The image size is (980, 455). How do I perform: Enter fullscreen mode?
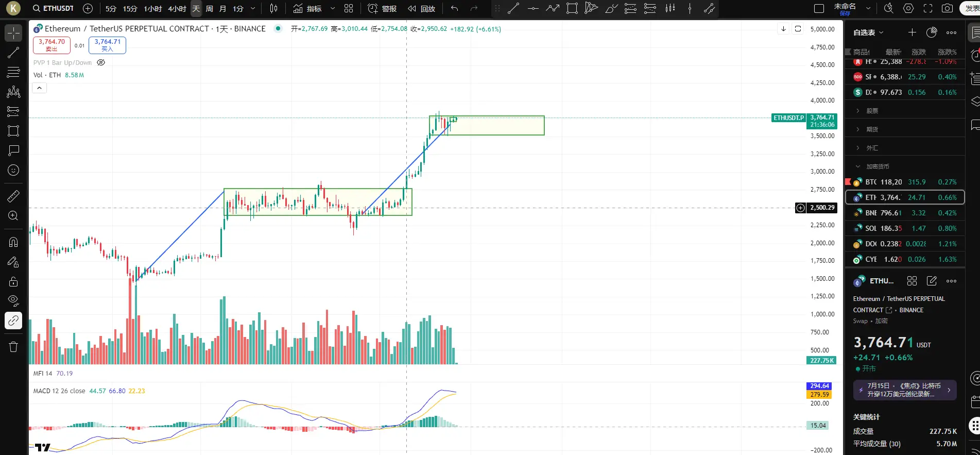coord(928,9)
